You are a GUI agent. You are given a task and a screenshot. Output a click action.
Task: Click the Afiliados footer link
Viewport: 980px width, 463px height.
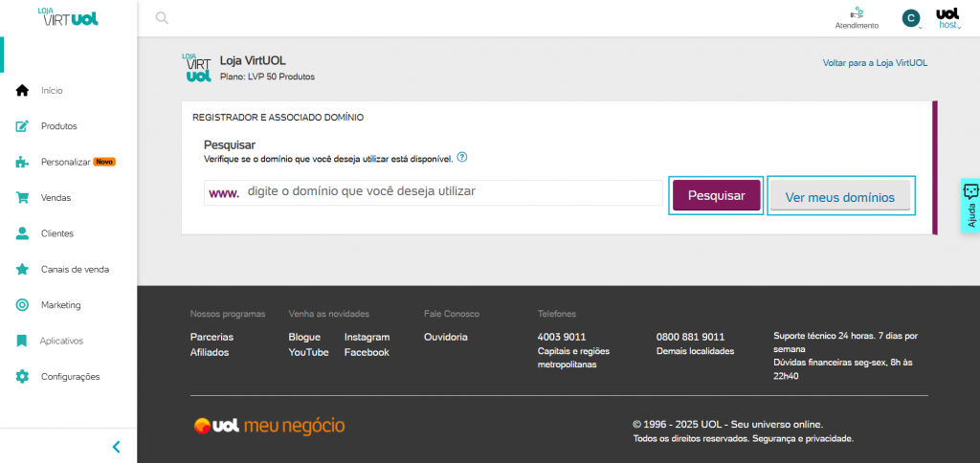pyautogui.click(x=210, y=352)
